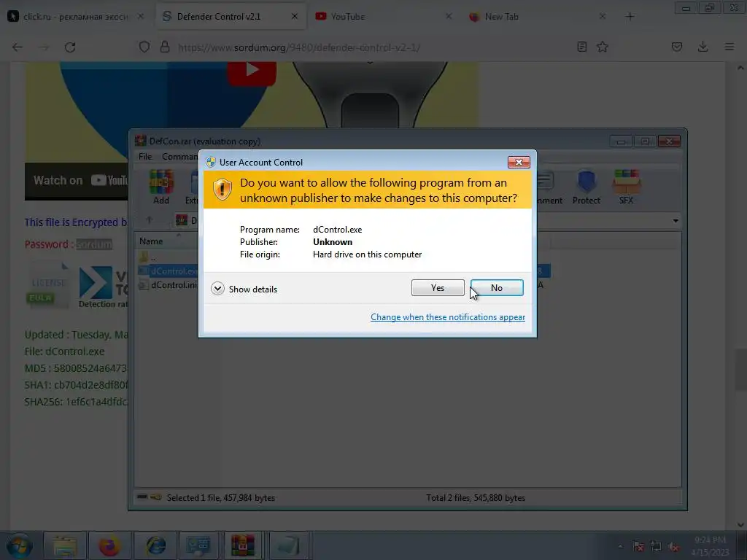The image size is (747, 560).
Task: Open the Windows Start button
Action: coord(19,545)
